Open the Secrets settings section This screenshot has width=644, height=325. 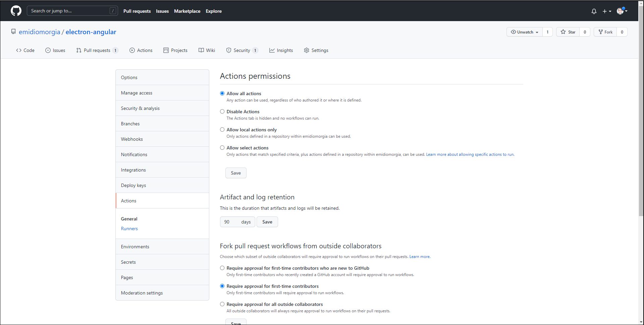[128, 262]
